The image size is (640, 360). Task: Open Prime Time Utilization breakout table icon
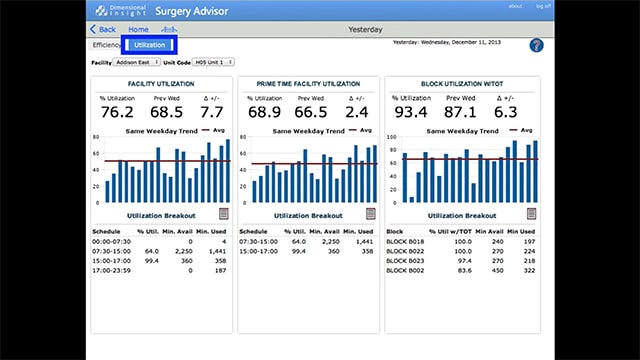coord(370,213)
